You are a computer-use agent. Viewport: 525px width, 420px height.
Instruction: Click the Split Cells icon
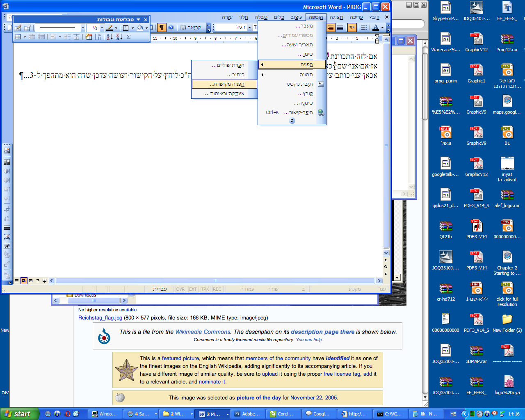click(x=41, y=37)
